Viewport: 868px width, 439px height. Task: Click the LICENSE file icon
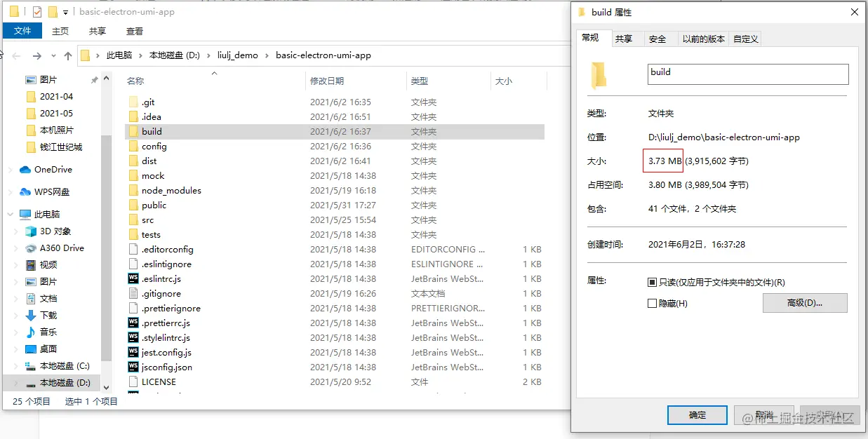pyautogui.click(x=134, y=382)
